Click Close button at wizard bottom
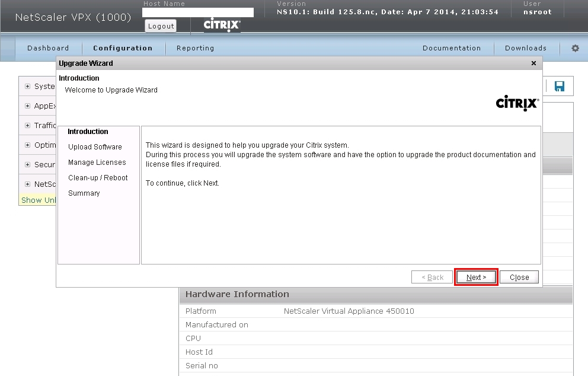 point(519,278)
